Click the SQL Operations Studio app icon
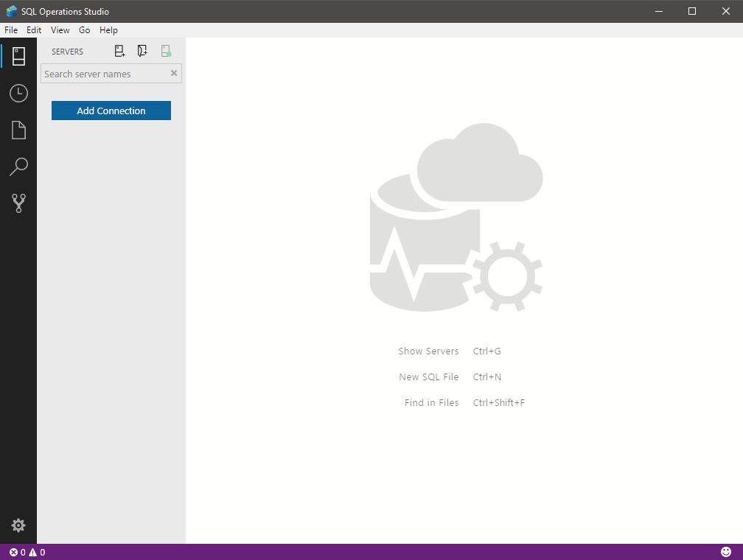 click(11, 11)
